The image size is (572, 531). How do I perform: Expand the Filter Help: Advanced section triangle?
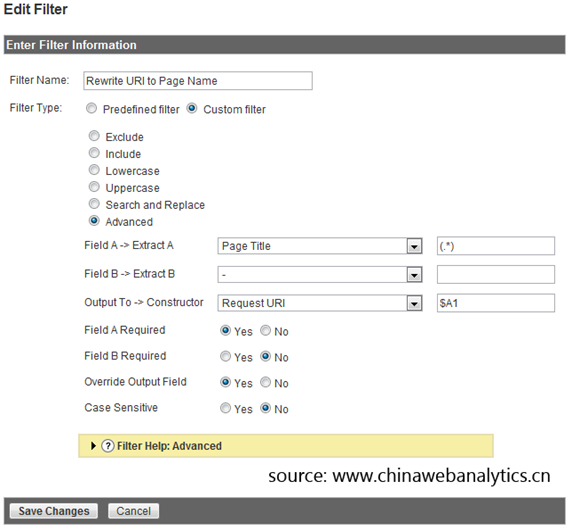click(x=93, y=446)
